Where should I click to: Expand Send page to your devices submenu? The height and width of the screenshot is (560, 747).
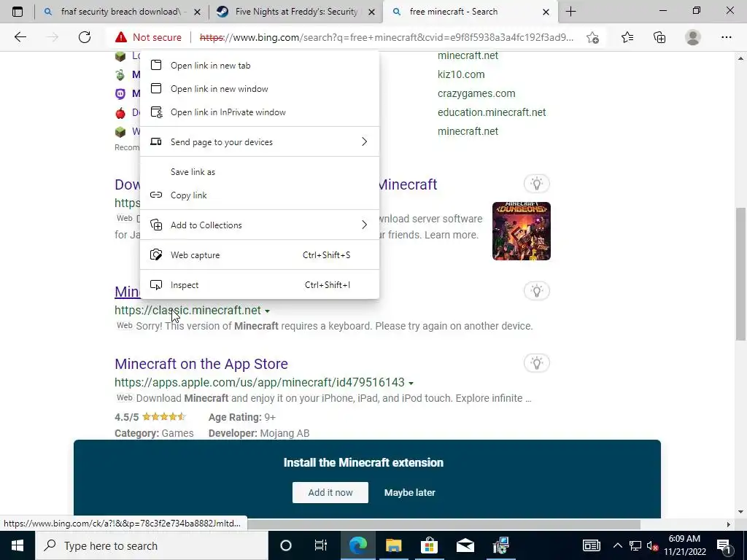pyautogui.click(x=260, y=142)
